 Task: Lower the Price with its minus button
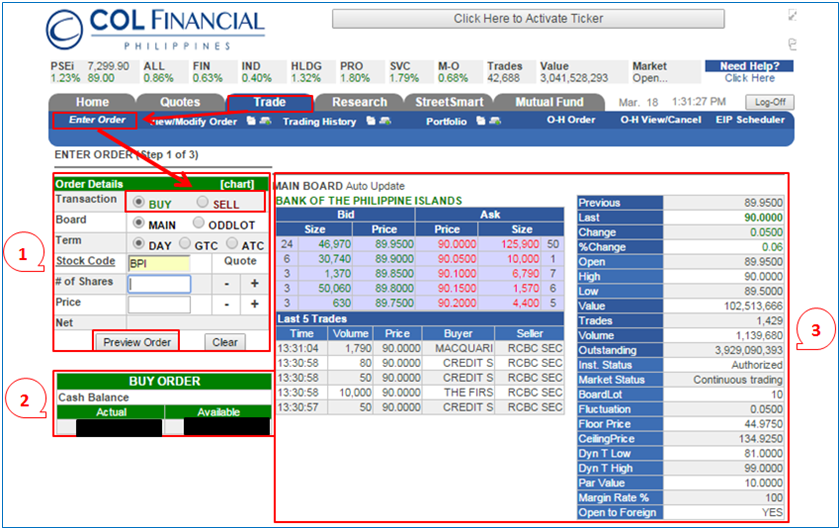tap(227, 304)
